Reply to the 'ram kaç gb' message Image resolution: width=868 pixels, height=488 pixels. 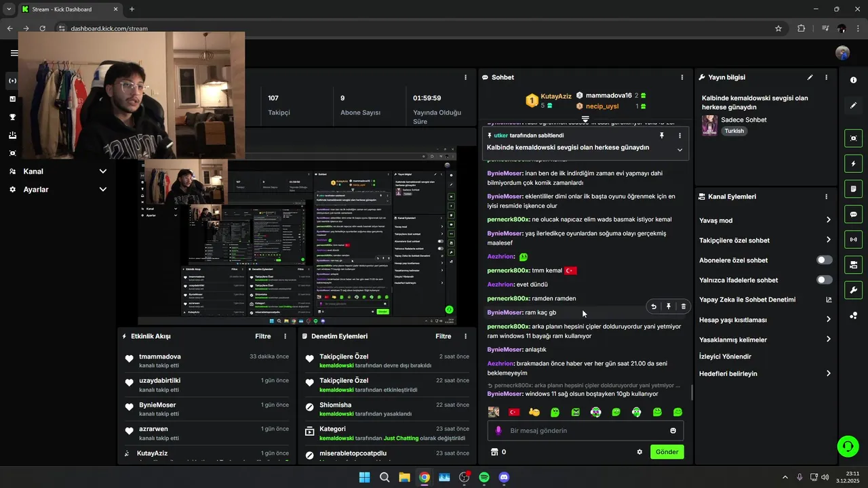click(x=654, y=306)
